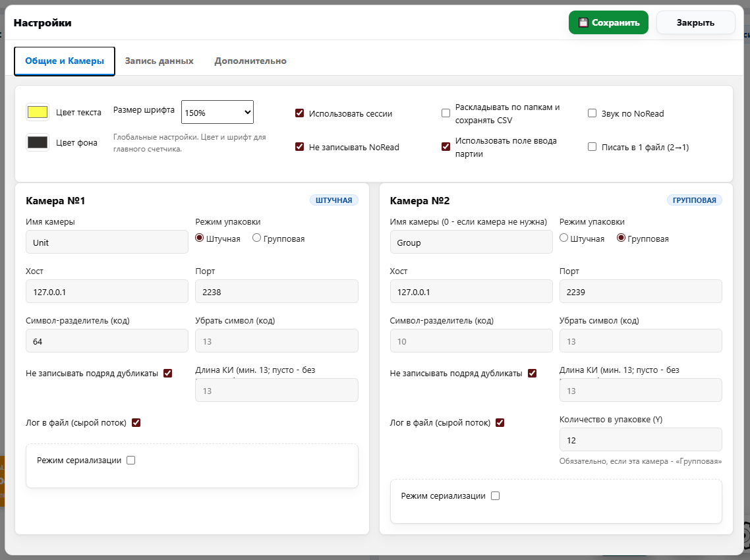Select Групповая mode for Камера №1

(x=257, y=238)
